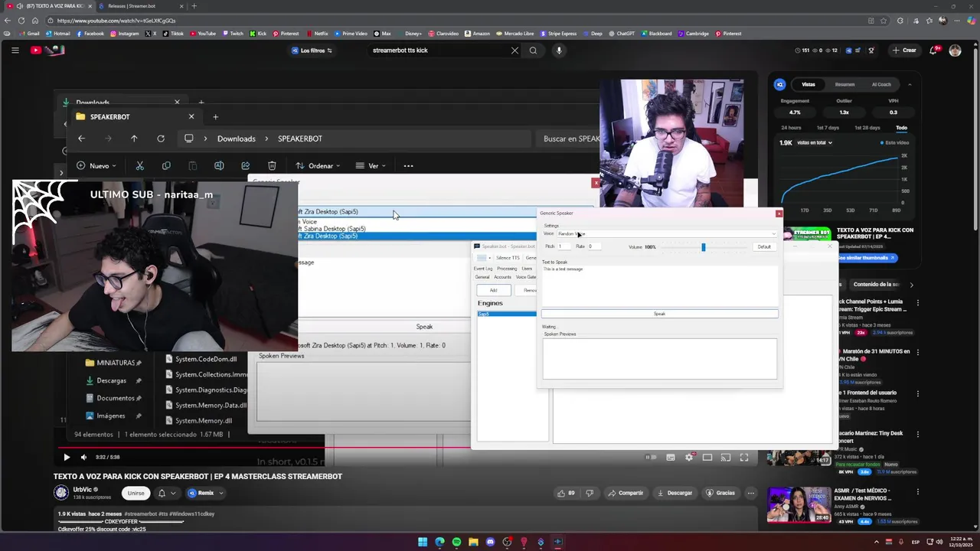Viewport: 980px width, 551px height.
Task: Cast video to a device
Action: point(726,457)
